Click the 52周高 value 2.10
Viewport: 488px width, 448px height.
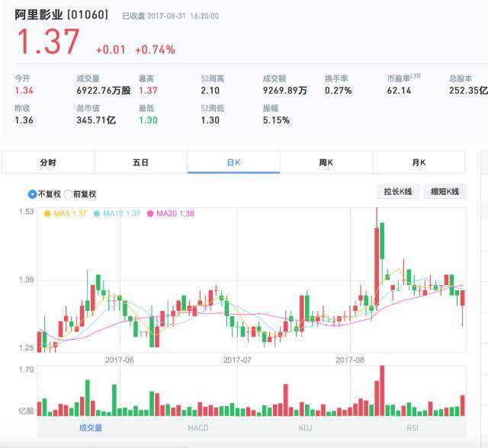coord(210,91)
